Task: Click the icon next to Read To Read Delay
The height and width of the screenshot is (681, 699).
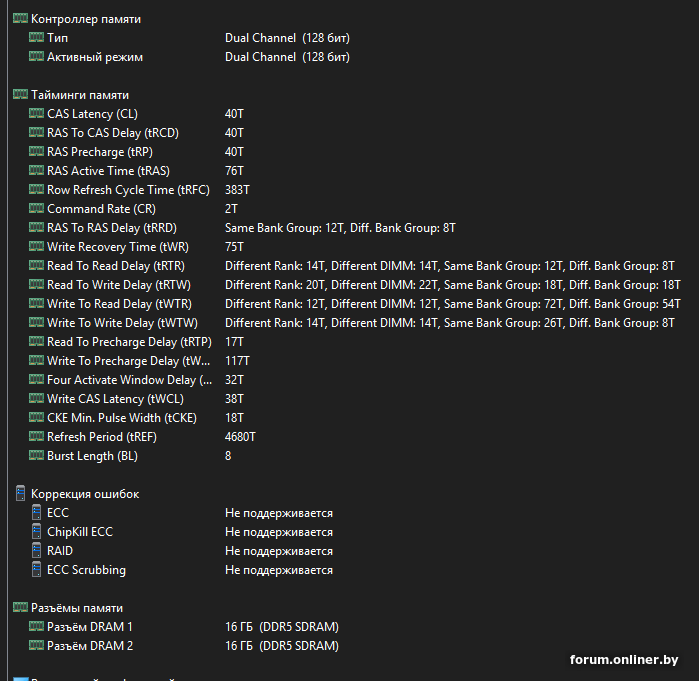Action: tap(37, 265)
